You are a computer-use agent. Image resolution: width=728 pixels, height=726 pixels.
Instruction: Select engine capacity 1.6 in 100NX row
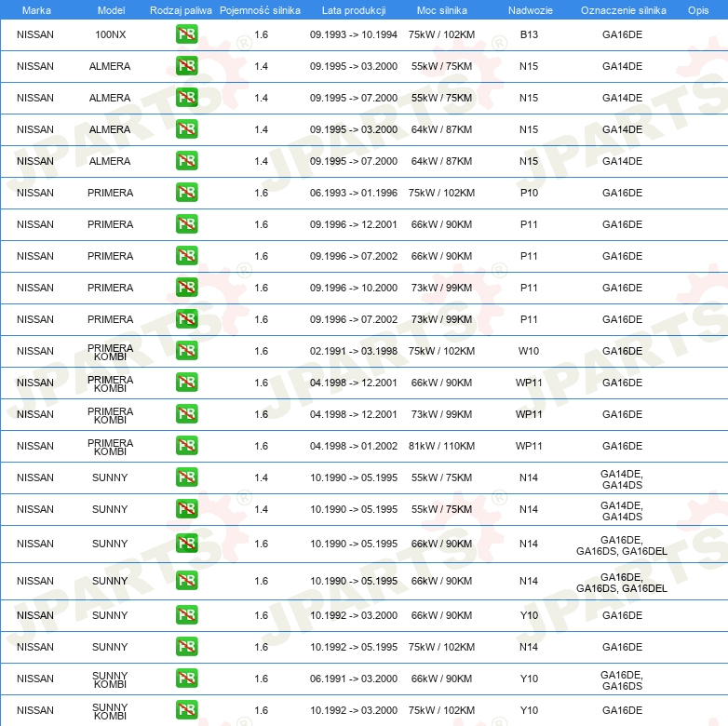click(x=261, y=34)
